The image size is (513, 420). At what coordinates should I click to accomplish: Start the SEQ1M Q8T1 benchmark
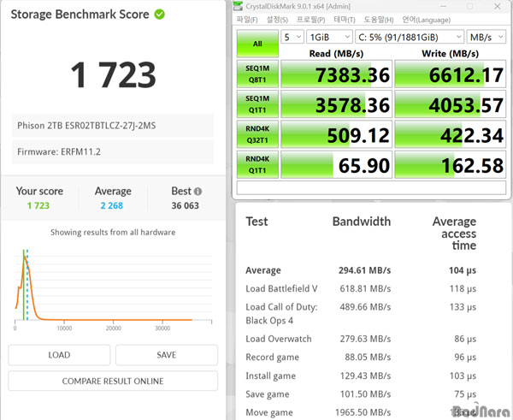[x=256, y=75]
